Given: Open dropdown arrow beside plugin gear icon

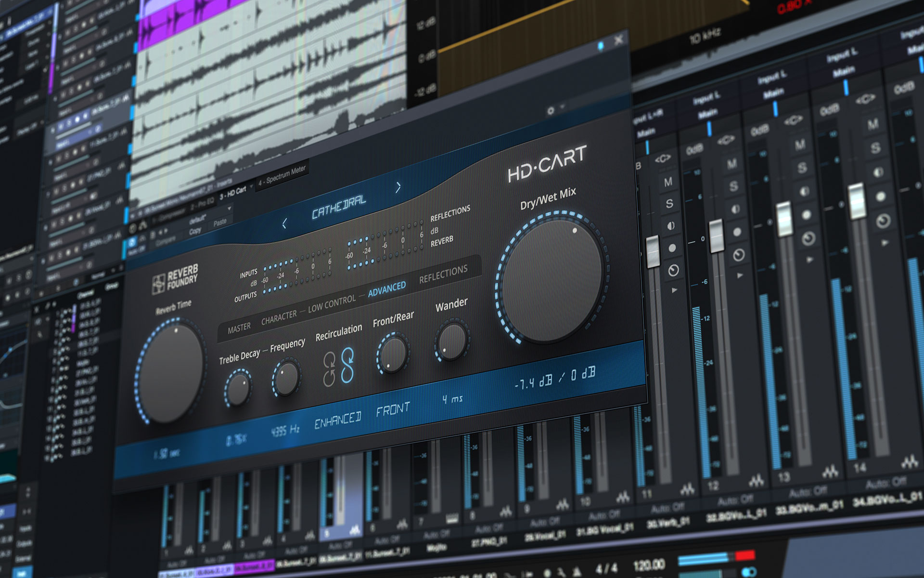Looking at the screenshot, I should coord(562,107).
